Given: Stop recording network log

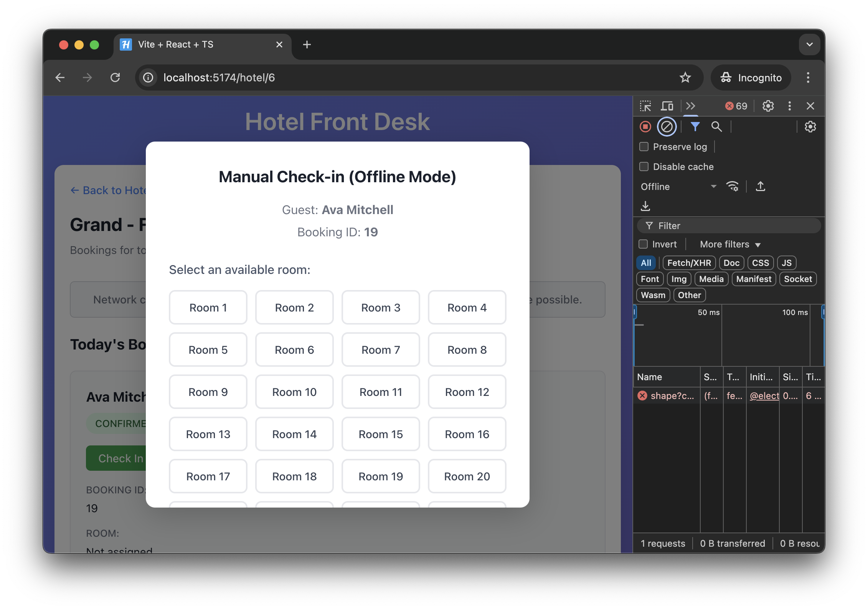Looking at the screenshot, I should (645, 127).
